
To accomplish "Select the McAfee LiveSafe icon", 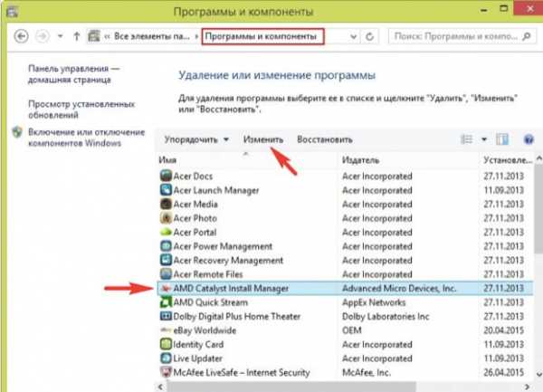I will [166, 372].
